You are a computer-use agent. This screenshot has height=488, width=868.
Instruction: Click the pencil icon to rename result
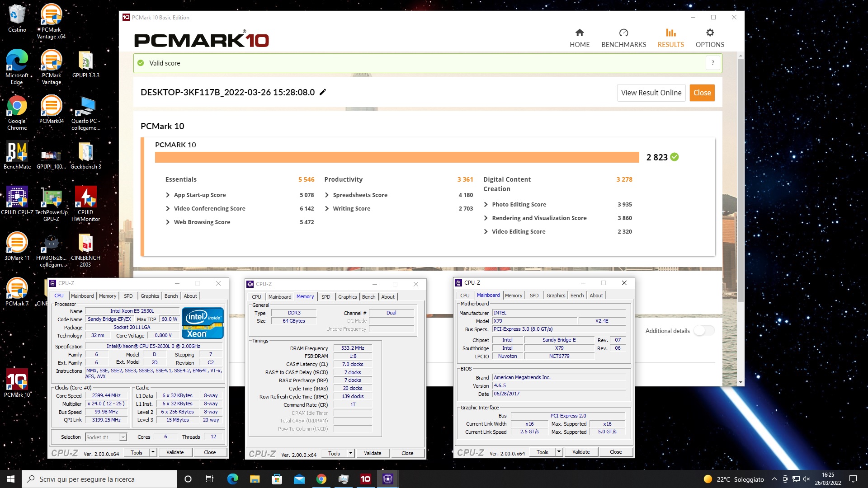pyautogui.click(x=323, y=92)
